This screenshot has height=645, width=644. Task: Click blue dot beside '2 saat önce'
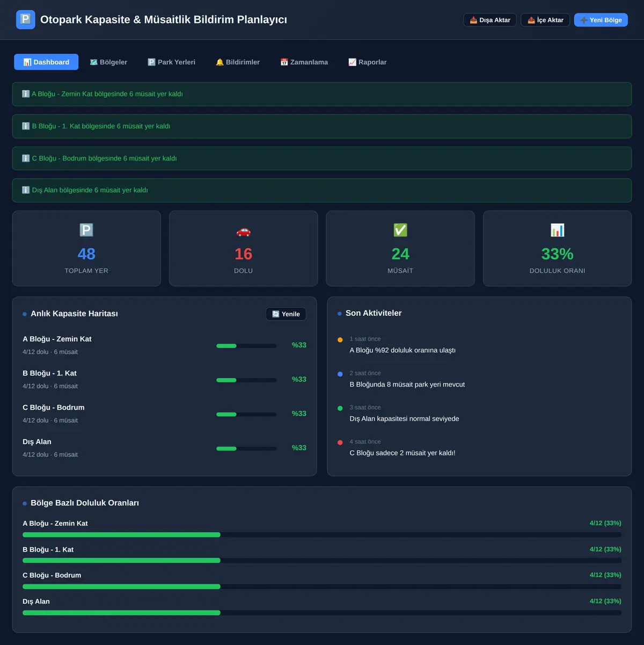(x=340, y=374)
